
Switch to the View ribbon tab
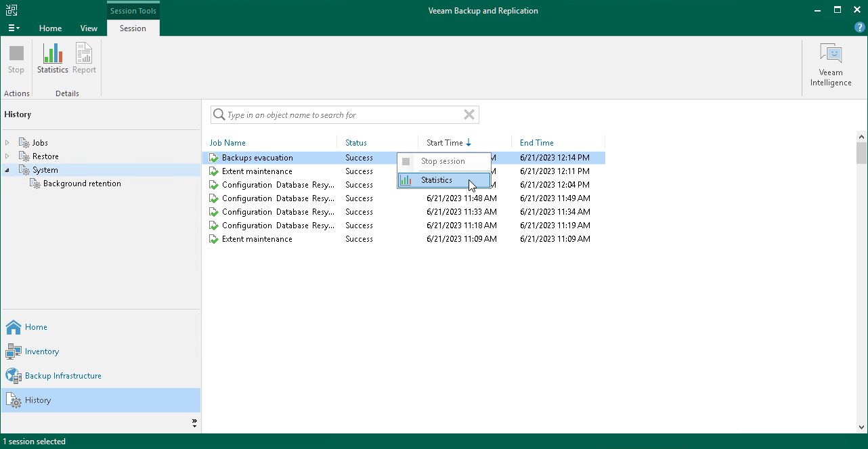click(x=89, y=28)
